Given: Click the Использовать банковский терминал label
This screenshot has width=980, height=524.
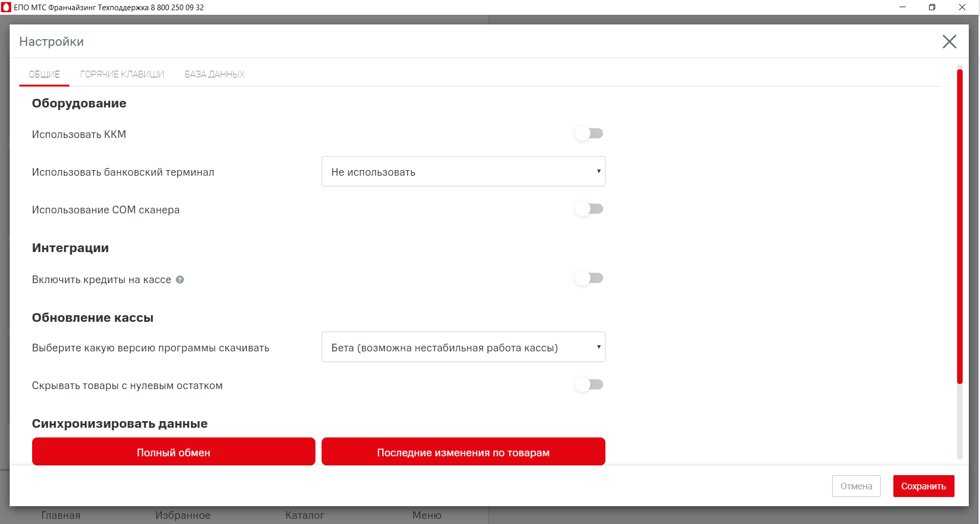Looking at the screenshot, I should (x=123, y=172).
